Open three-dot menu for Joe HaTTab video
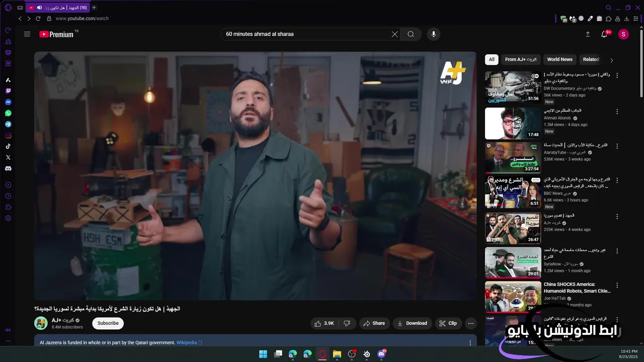 [617, 286]
